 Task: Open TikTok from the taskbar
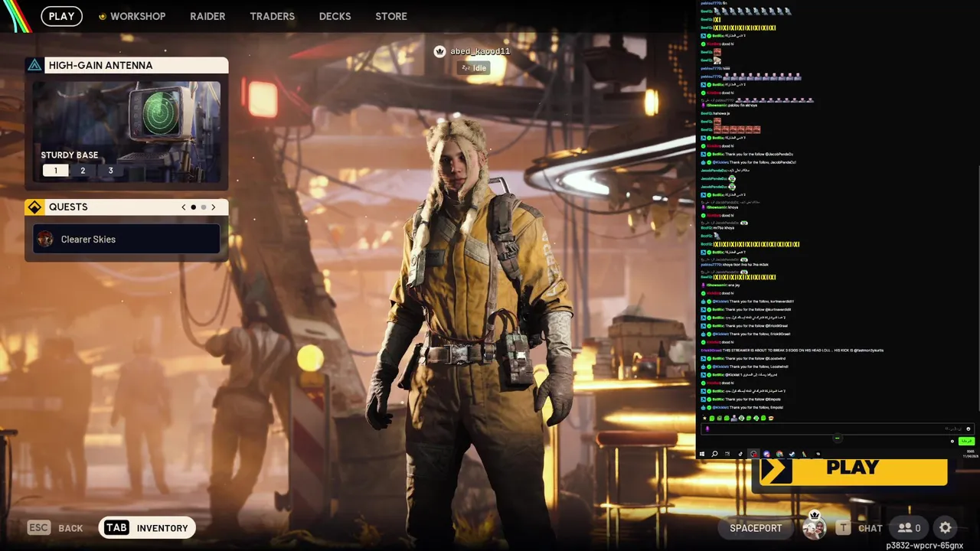pos(740,454)
